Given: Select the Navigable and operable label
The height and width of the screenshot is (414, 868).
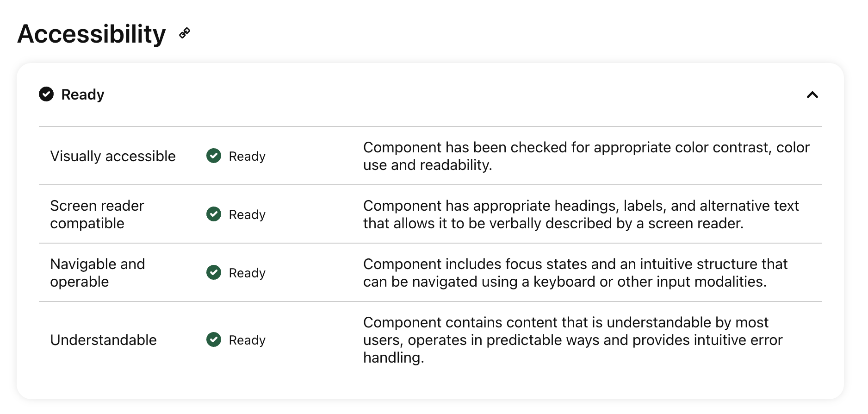Looking at the screenshot, I should point(98,273).
